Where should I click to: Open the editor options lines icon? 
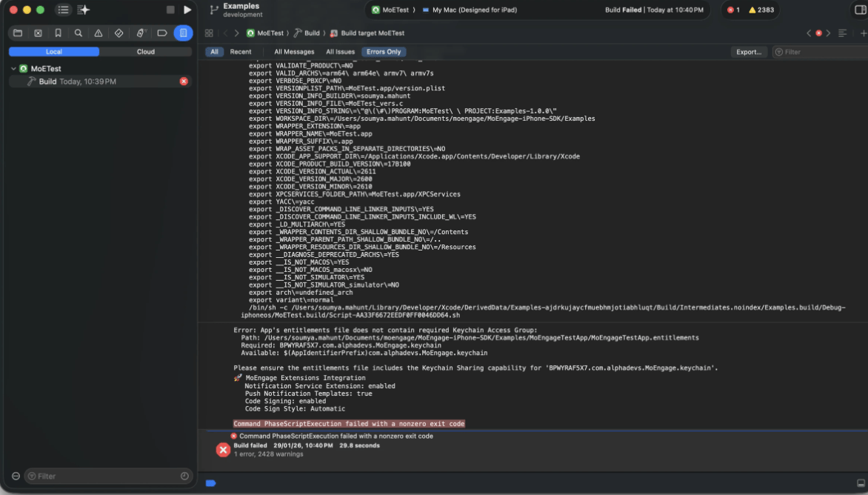[x=842, y=33]
